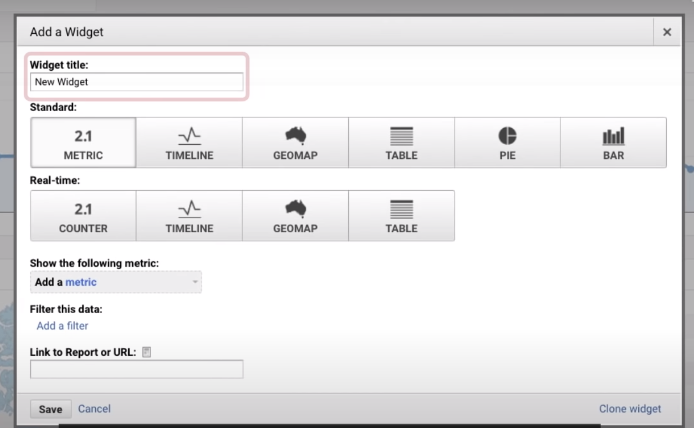Close the Add a Widget dialog
Image resolution: width=694 pixels, height=428 pixels.
point(667,32)
